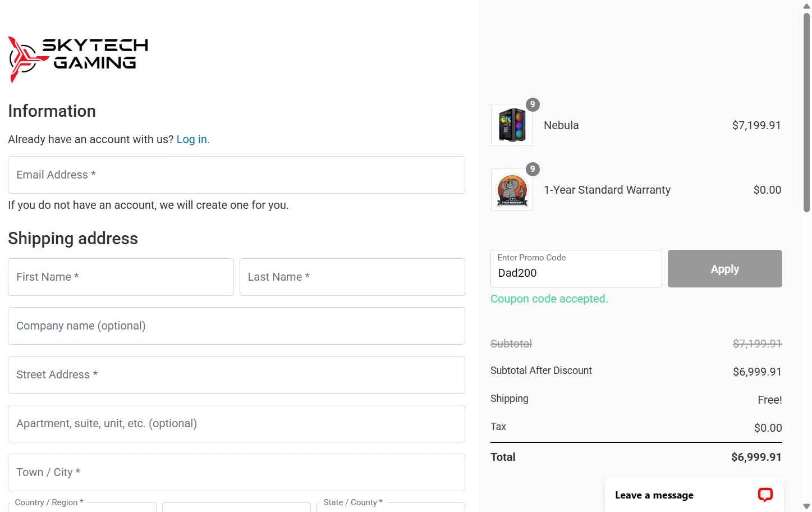The width and height of the screenshot is (812, 512).
Task: Open the Leave a message chat widget
Action: [654, 495]
